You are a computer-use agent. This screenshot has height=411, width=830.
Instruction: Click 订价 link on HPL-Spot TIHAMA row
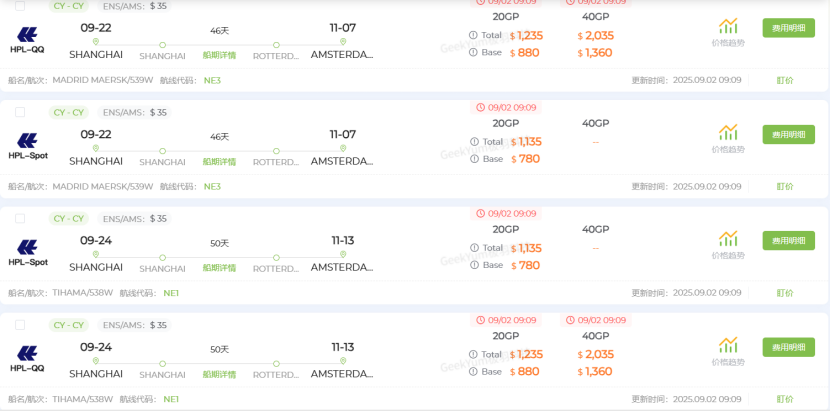pyautogui.click(x=785, y=293)
